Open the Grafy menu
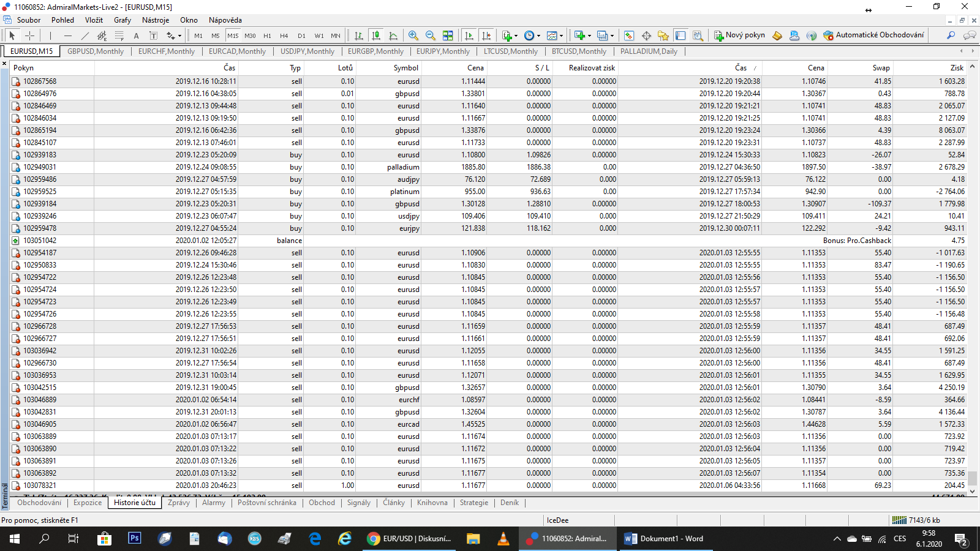This screenshot has height=551, width=980. (x=122, y=20)
